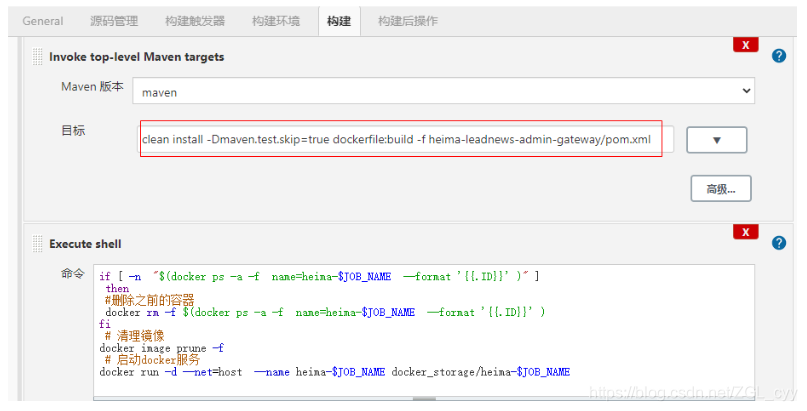Click the 'Maven 版本' label
This screenshot has width=807, height=411.
[92, 86]
